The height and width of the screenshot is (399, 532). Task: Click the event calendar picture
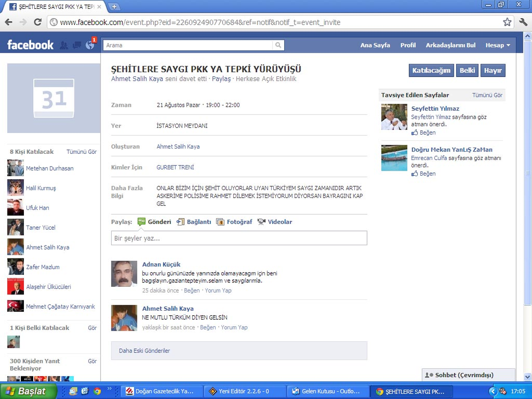click(54, 98)
